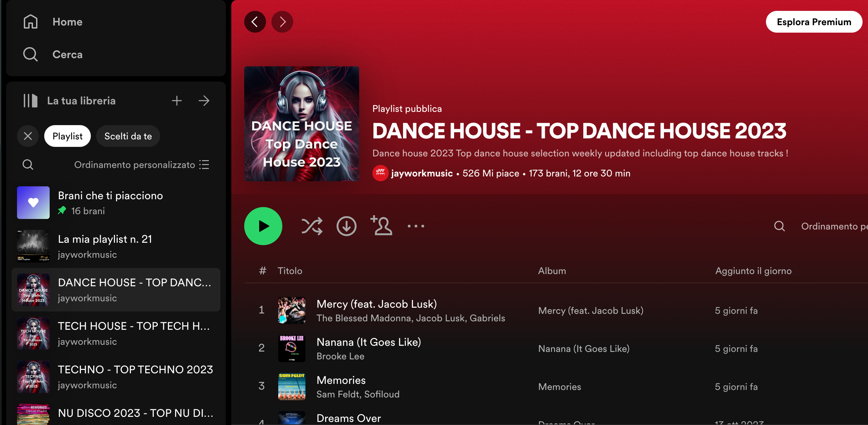Open Ordinamento personalizzato sort menu in library
Image resolution: width=868 pixels, height=425 pixels.
[141, 165]
